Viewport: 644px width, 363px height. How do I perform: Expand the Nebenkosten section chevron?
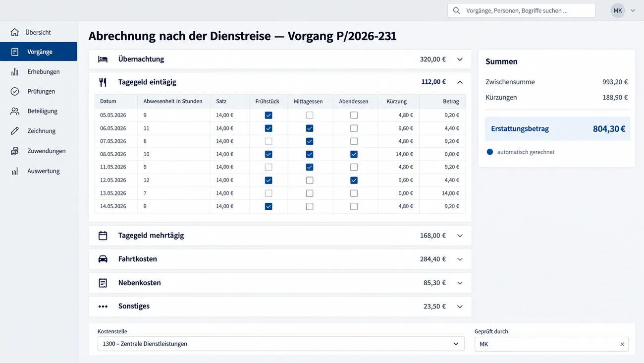tap(460, 283)
